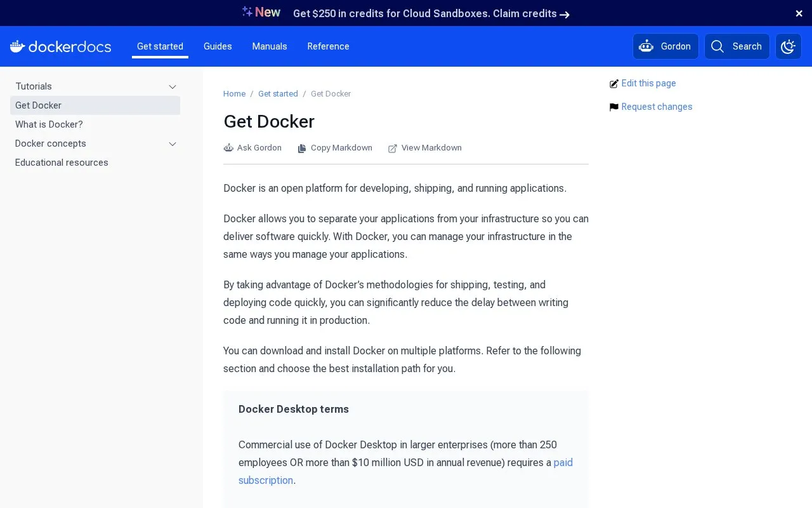Open the Request changes link
The height and width of the screenshot is (508, 812).
click(x=657, y=107)
